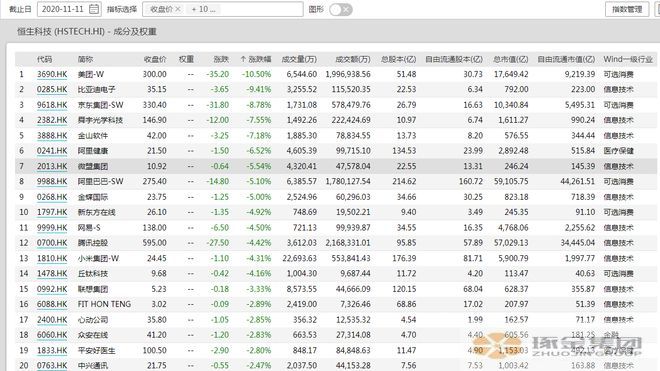Open stock code link 1478.HK
The width and height of the screenshot is (660, 371).
[52, 274]
